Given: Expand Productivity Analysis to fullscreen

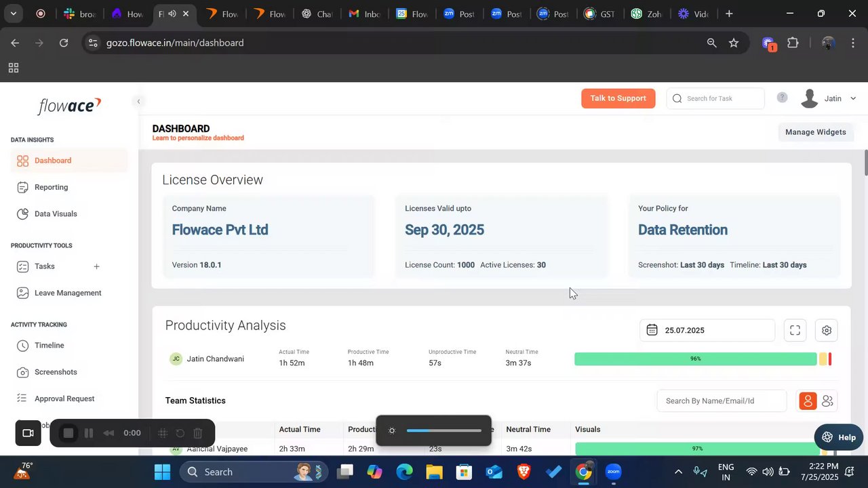Looking at the screenshot, I should pos(795,330).
